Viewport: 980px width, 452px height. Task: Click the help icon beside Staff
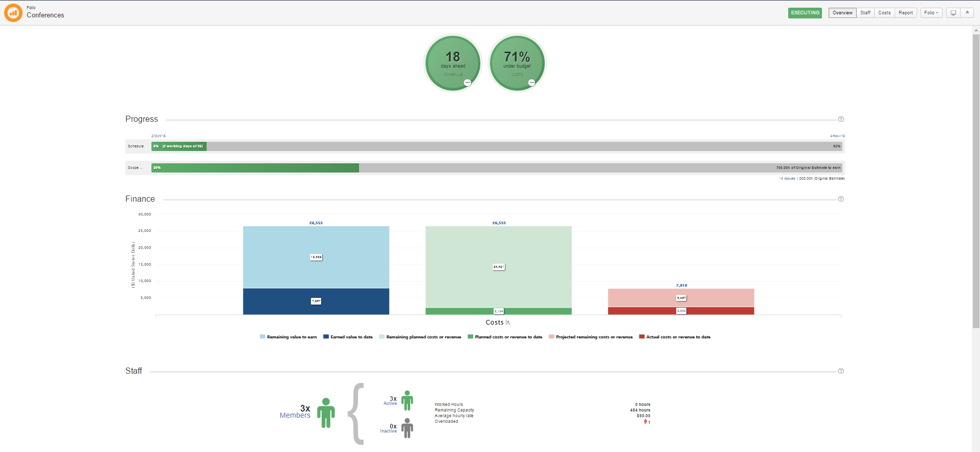pyautogui.click(x=841, y=371)
